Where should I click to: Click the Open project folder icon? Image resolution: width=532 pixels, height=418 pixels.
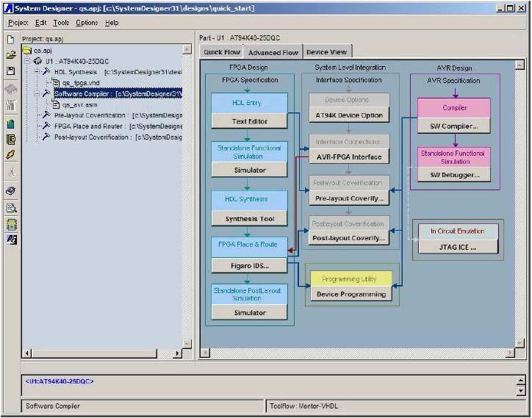pos(11,55)
